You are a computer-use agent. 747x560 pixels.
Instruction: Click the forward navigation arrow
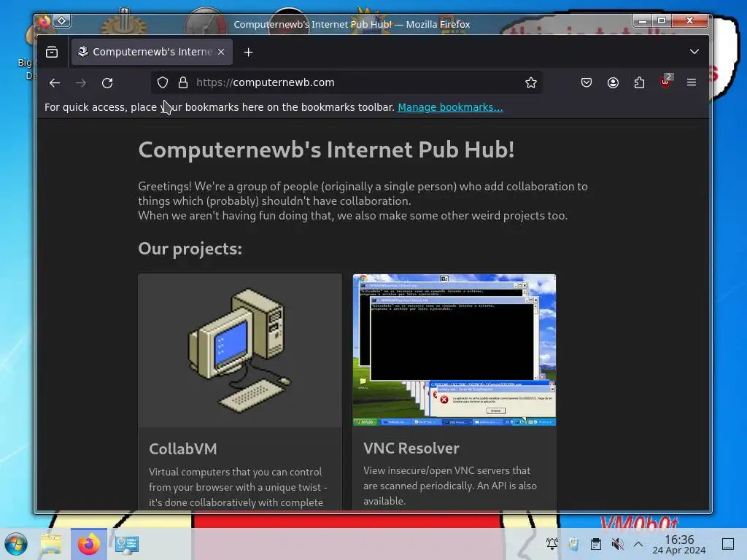(x=81, y=83)
